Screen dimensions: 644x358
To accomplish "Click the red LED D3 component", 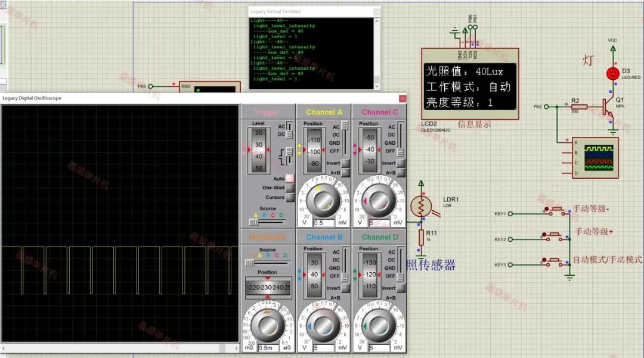I will point(613,74).
